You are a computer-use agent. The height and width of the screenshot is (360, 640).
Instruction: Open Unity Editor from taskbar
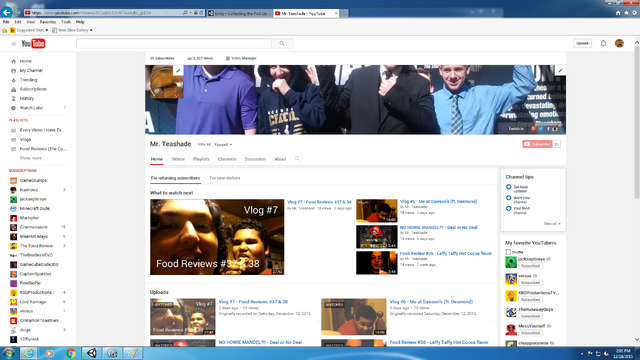[x=91, y=353]
